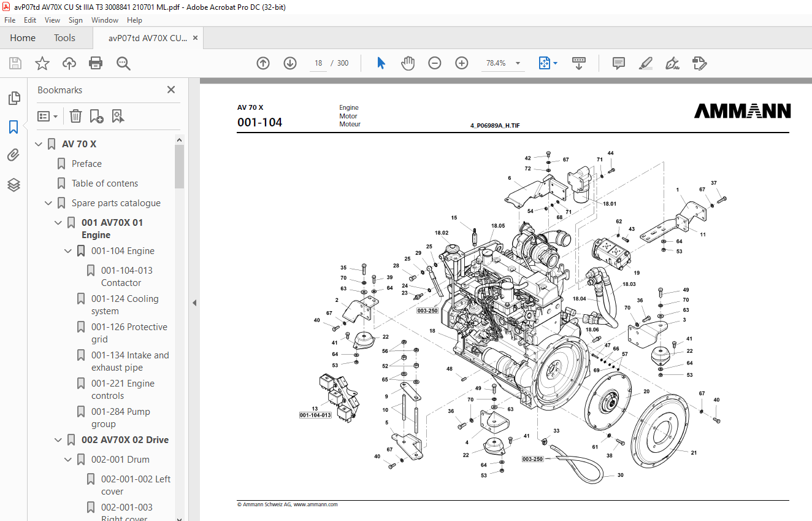The height and width of the screenshot is (521, 812).
Task: Open Table of contens bookmark
Action: [105, 183]
